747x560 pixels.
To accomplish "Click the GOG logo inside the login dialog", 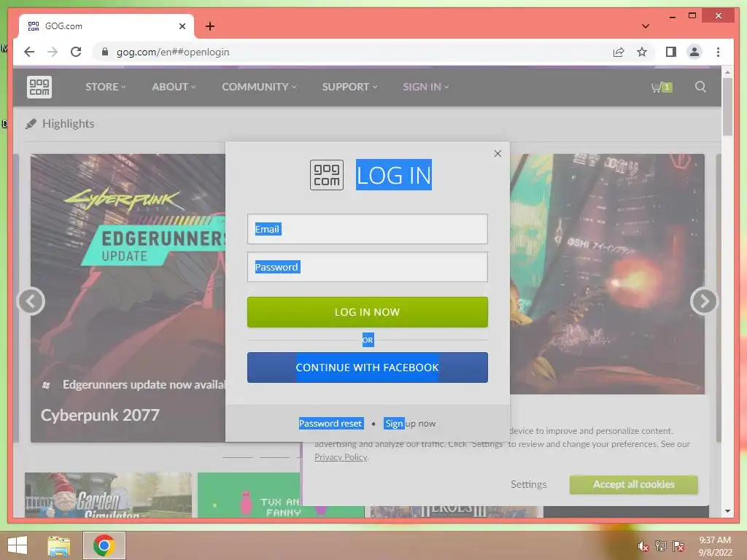I will click(x=326, y=175).
